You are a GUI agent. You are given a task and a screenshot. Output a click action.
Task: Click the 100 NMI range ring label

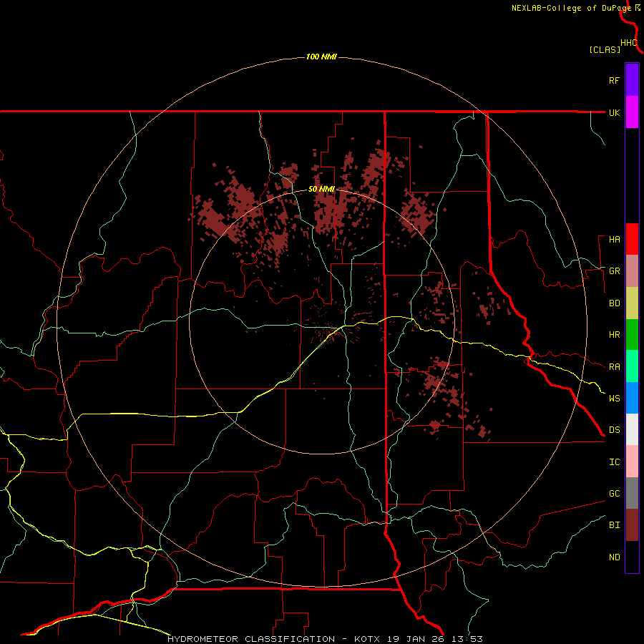pyautogui.click(x=321, y=57)
